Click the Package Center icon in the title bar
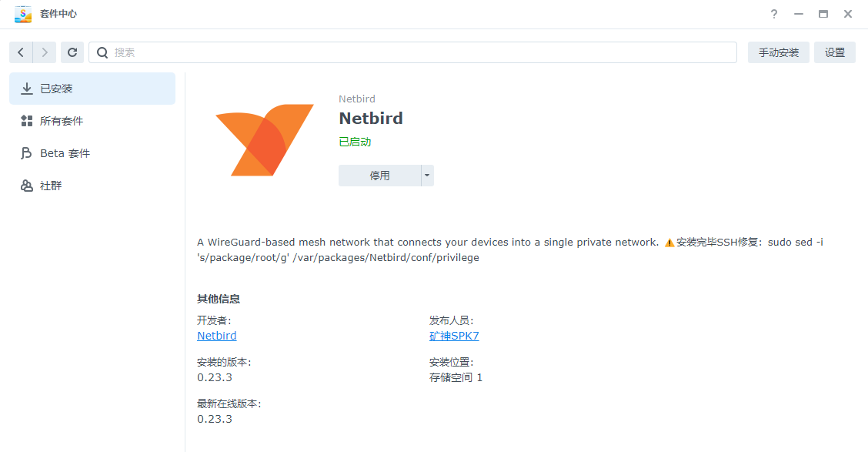The width and height of the screenshot is (868, 452). click(x=23, y=13)
